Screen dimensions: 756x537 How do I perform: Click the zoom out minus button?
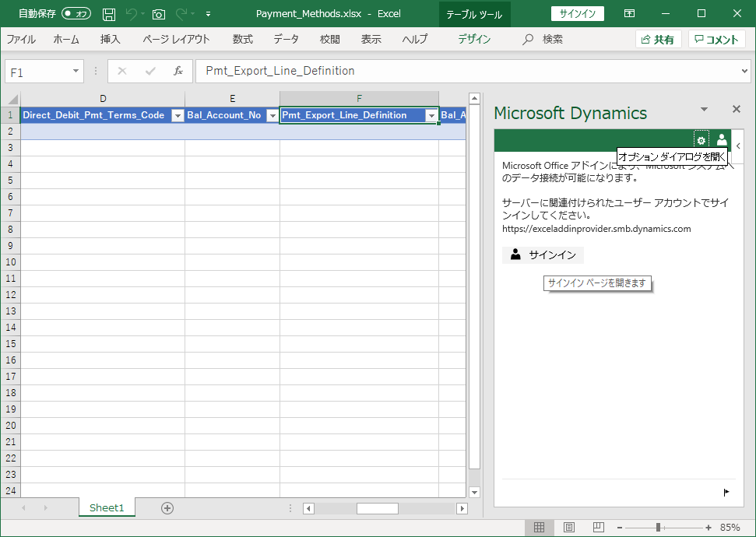click(620, 528)
